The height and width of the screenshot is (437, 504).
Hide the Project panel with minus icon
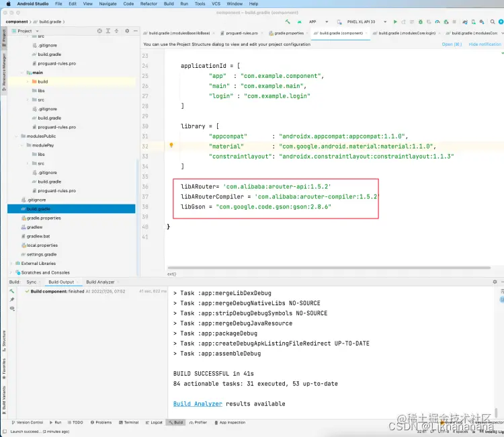click(136, 31)
